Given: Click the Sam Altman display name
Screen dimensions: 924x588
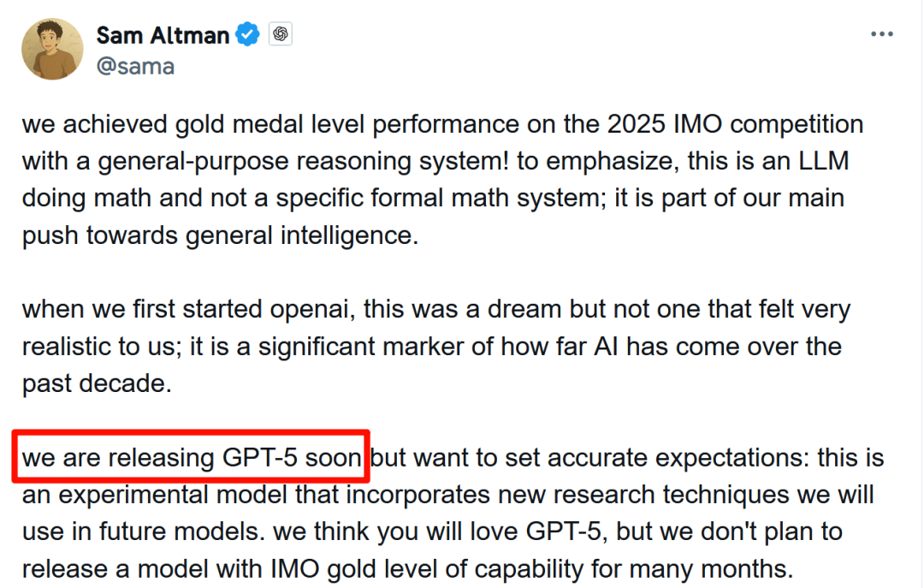Looking at the screenshot, I should 163,34.
